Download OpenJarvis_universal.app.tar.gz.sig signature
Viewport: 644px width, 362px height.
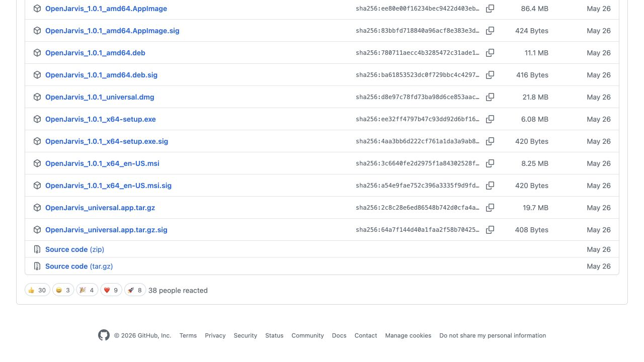point(106,230)
